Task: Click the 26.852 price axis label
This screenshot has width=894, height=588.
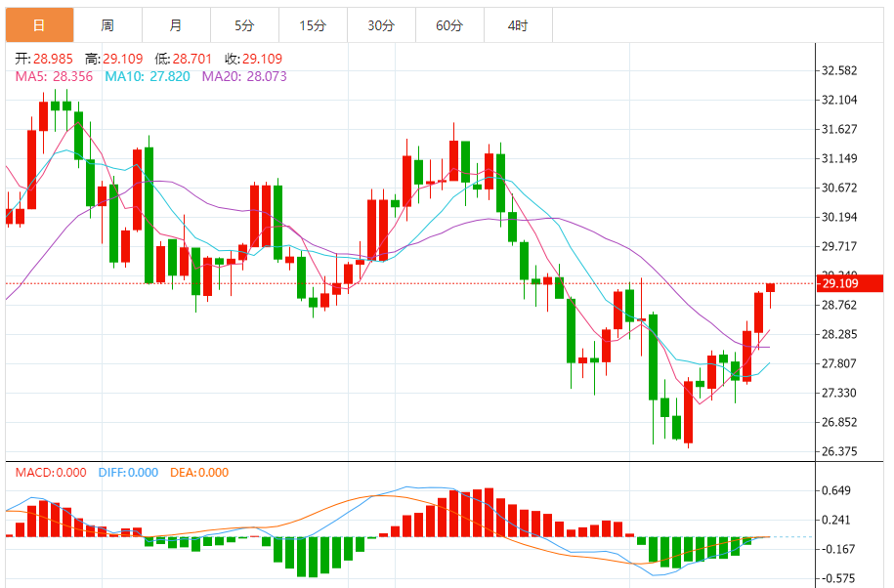Action: coord(839,422)
